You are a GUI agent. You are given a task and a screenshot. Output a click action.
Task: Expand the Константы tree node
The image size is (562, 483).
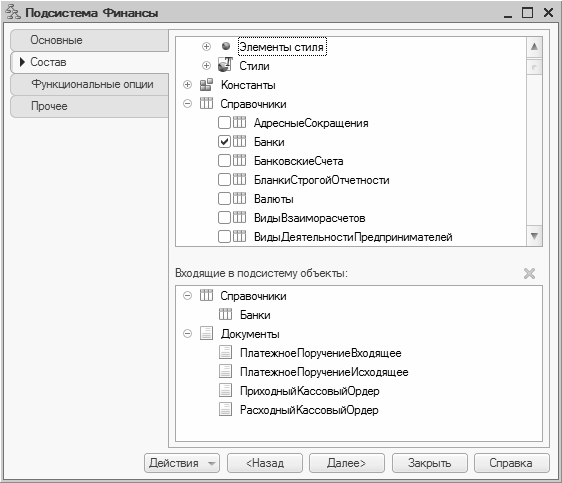(187, 85)
